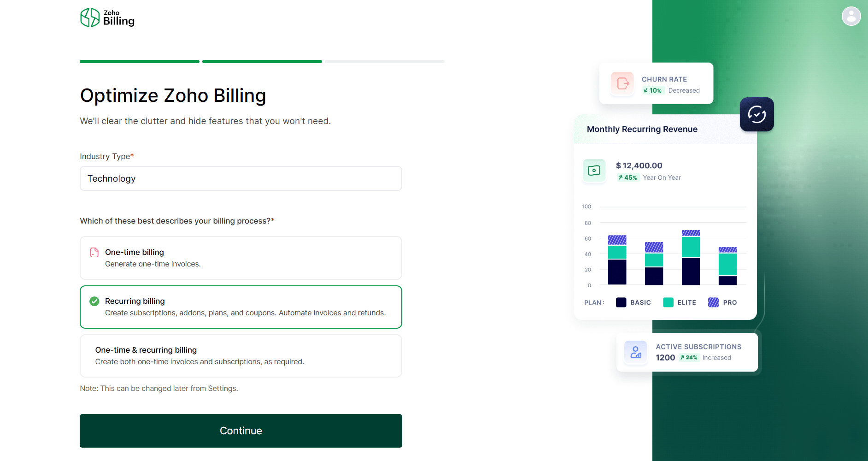868x461 pixels.
Task: Click the first green progress step bar
Action: (x=140, y=61)
